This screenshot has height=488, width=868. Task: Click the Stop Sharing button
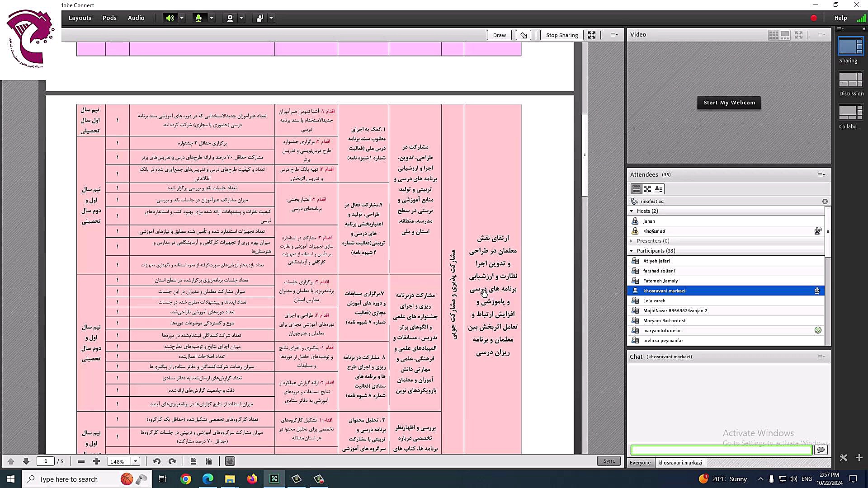coord(561,35)
